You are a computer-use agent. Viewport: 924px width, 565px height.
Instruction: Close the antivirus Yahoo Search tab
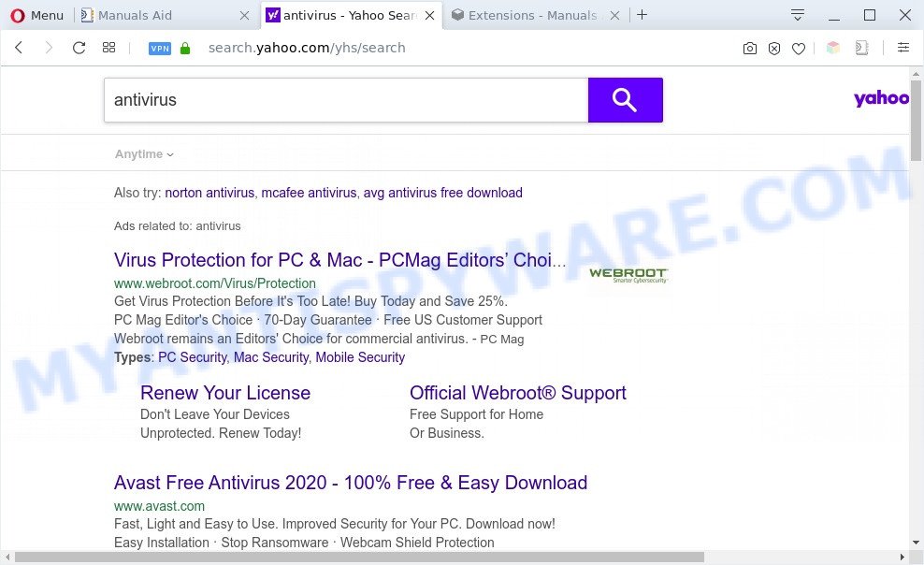point(430,16)
